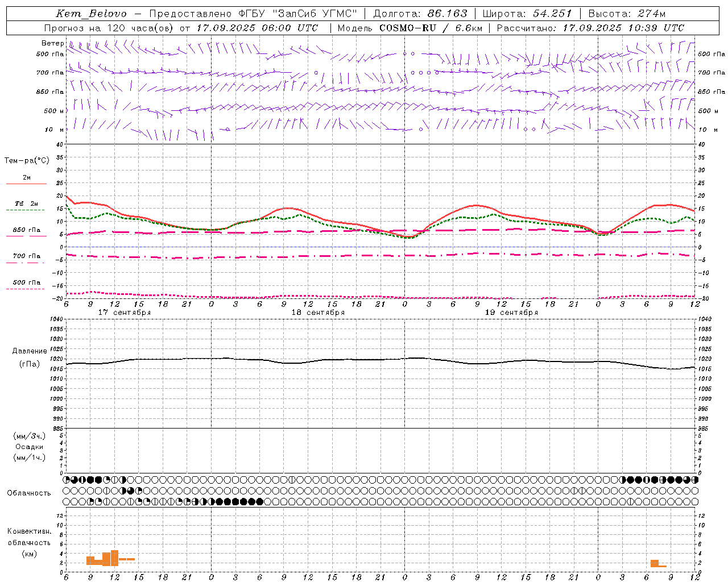The image size is (728, 582).
Task: Click the '(гПа)' unit under Давление
Action: point(30,364)
